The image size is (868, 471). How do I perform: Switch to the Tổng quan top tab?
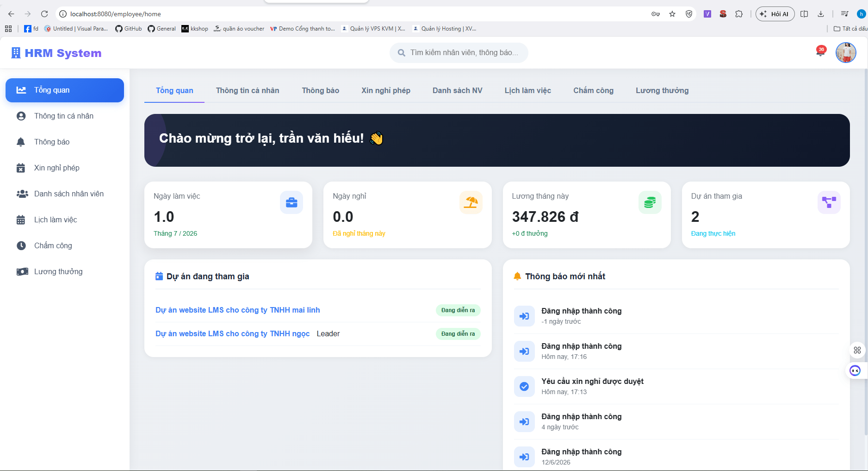pos(174,90)
